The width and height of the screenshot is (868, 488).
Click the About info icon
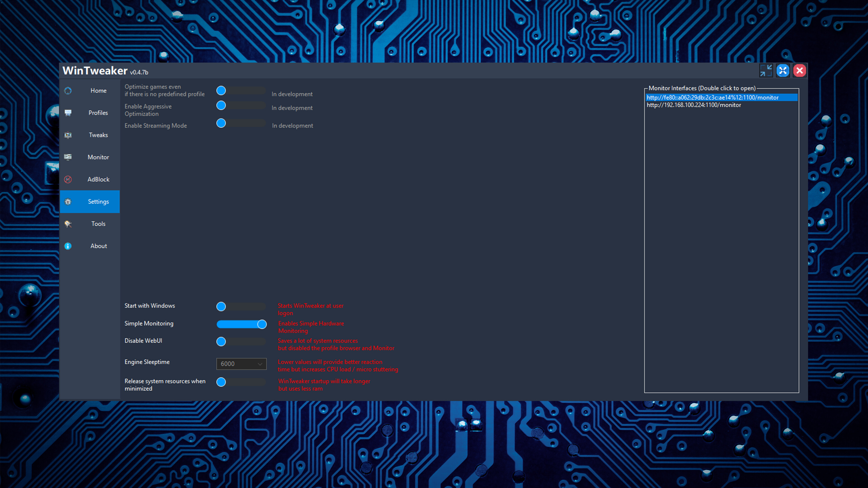click(68, 246)
